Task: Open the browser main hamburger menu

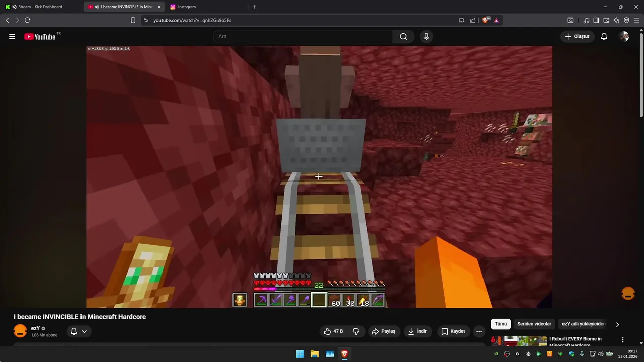Action: point(636,20)
